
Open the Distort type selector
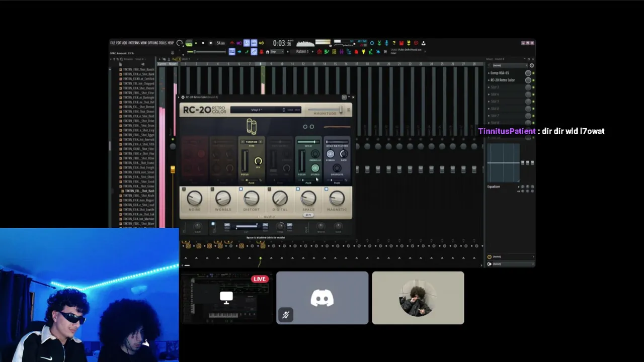(x=252, y=142)
